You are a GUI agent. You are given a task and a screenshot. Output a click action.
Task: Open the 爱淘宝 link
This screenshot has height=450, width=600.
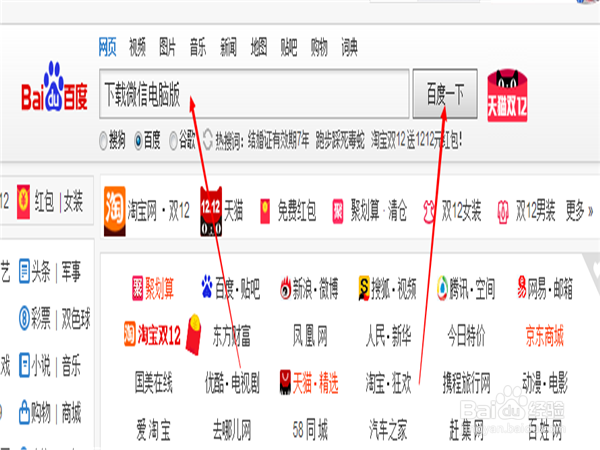click(153, 430)
